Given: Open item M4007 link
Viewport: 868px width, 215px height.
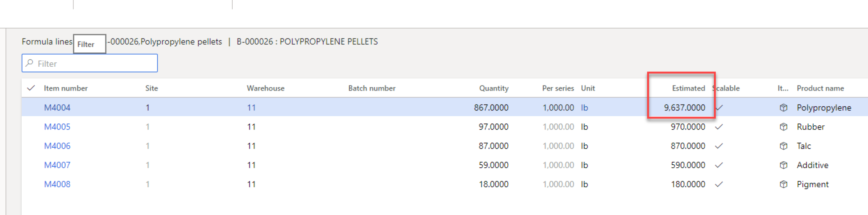Looking at the screenshot, I should click(x=57, y=165).
